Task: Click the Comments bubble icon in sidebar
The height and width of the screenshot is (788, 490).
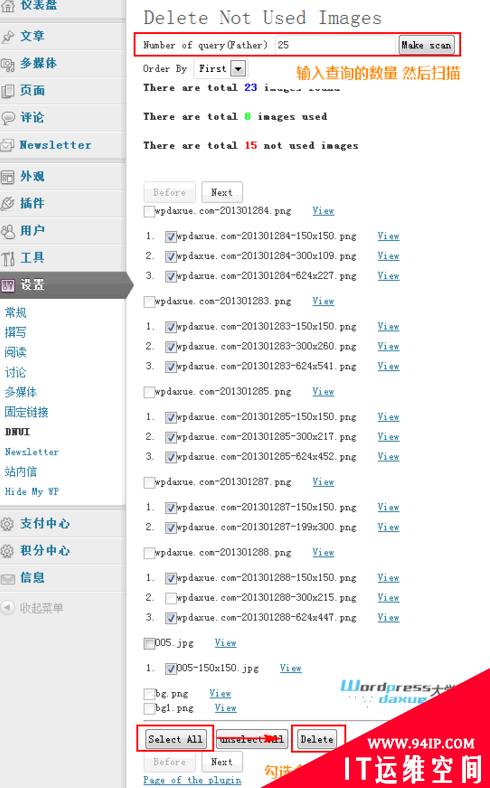Action: (x=8, y=118)
